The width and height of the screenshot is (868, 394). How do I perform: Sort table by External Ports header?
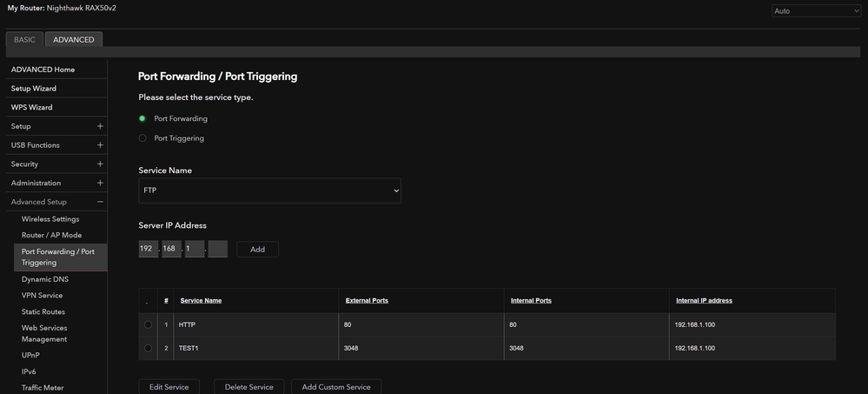pyautogui.click(x=367, y=300)
